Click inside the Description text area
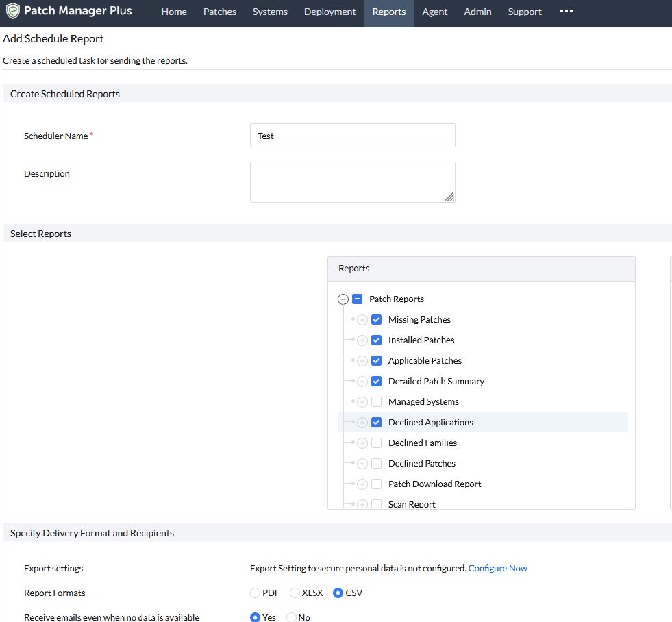 click(353, 182)
